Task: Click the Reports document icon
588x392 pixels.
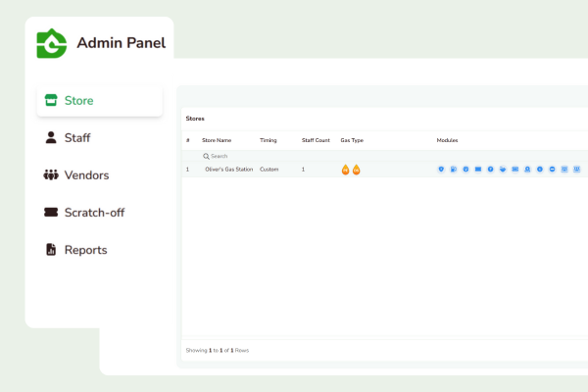Action: (x=50, y=250)
